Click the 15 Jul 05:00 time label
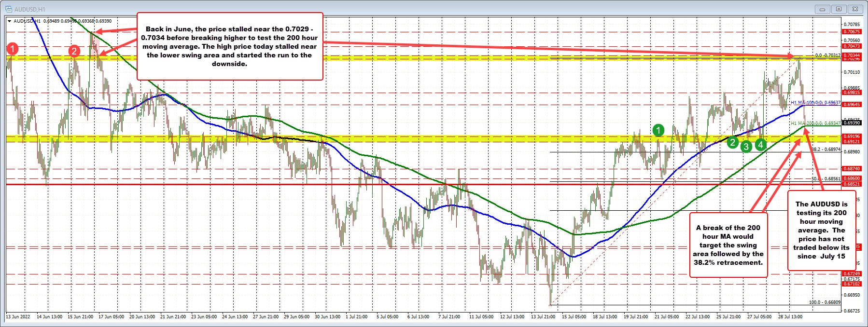The width and height of the screenshot is (868, 327). pos(575,317)
